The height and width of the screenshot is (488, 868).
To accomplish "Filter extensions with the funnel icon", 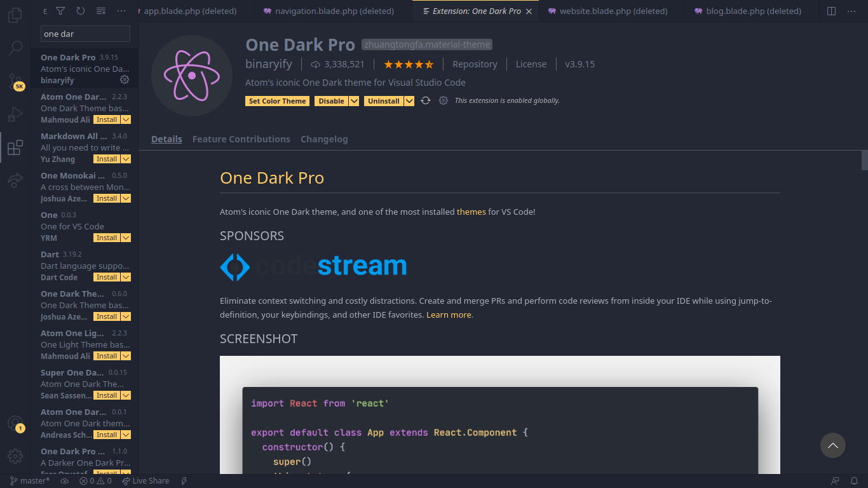I will click(x=60, y=11).
